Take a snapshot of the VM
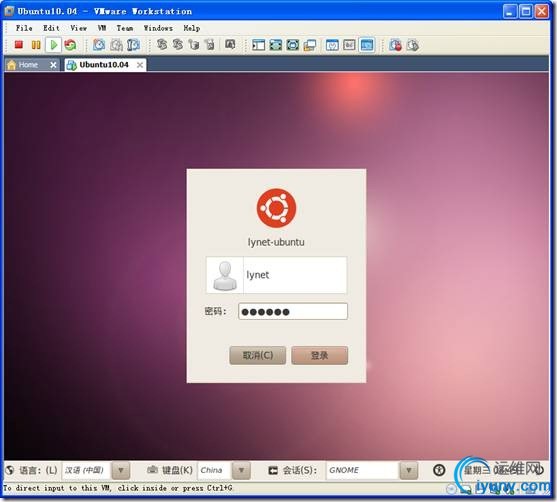 pyautogui.click(x=99, y=45)
